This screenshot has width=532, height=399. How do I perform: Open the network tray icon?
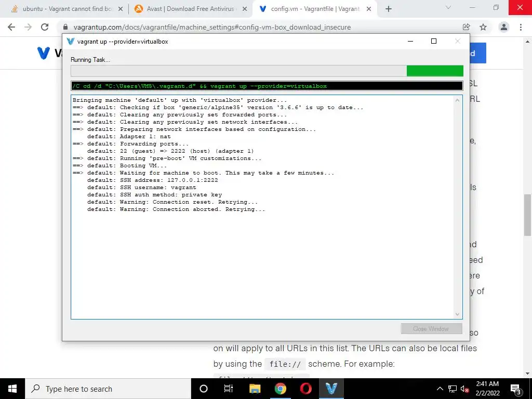pyautogui.click(x=453, y=389)
